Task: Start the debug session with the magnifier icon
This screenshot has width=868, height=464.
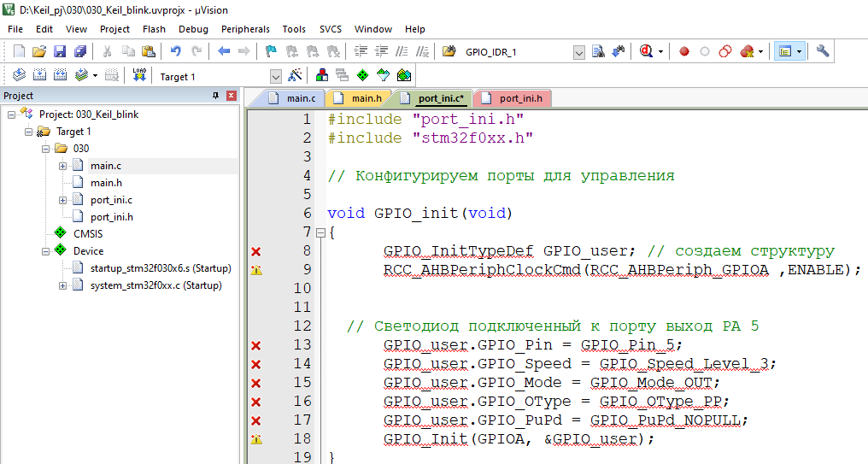Action: [x=646, y=51]
